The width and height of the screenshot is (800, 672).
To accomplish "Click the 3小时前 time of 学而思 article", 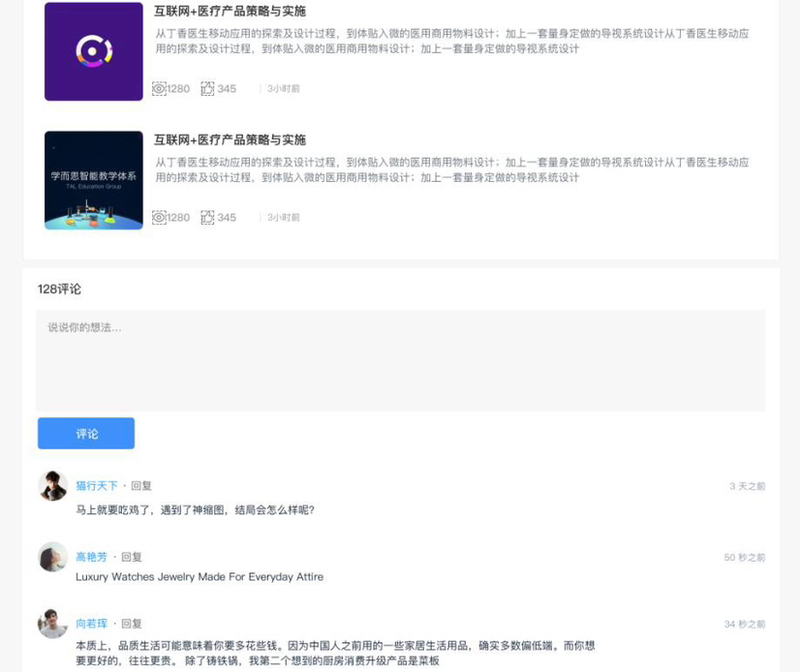I will click(x=284, y=217).
